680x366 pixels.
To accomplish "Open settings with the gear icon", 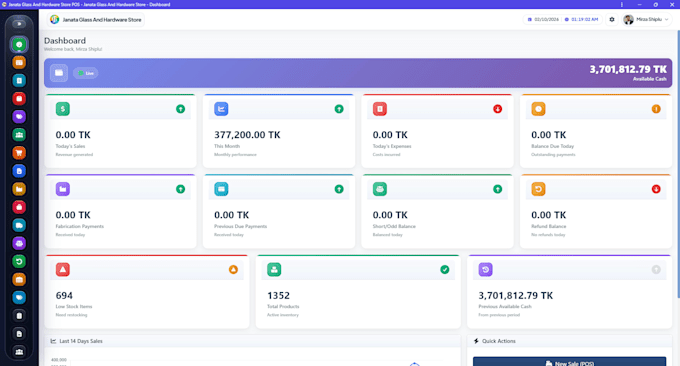I will 612,20.
